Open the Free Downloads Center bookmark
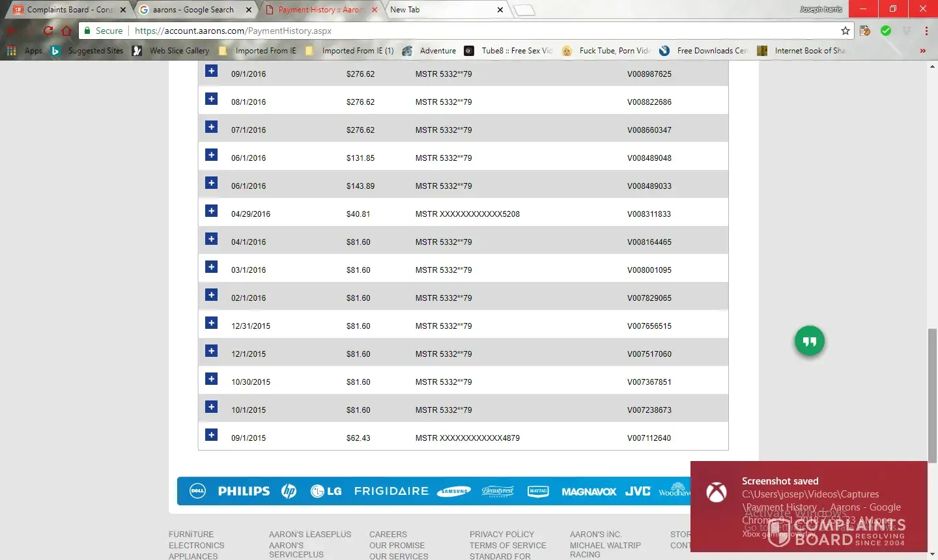Image resolution: width=938 pixels, height=560 pixels. pyautogui.click(x=703, y=51)
